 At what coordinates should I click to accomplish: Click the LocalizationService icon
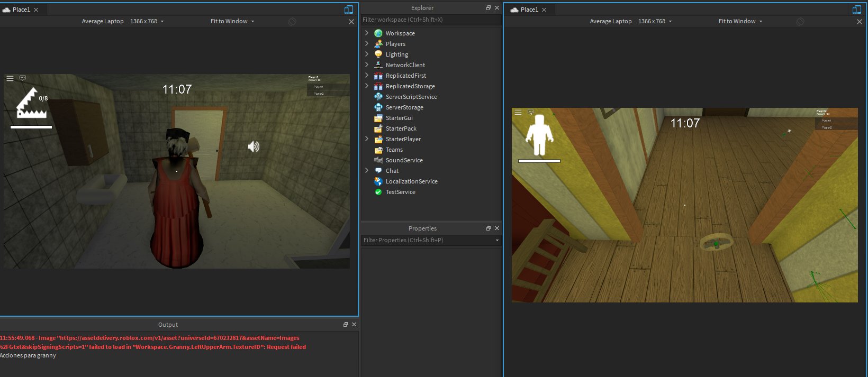pyautogui.click(x=378, y=181)
